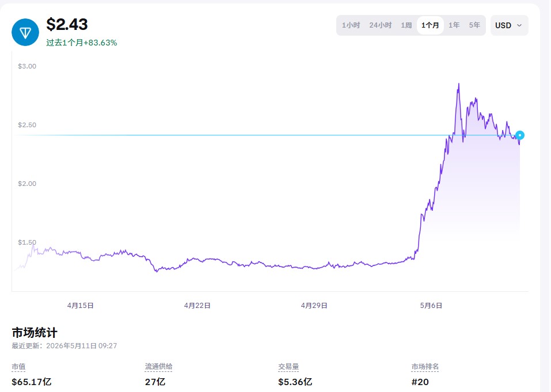
Task: Switch chart to 1年 range
Action: (454, 25)
